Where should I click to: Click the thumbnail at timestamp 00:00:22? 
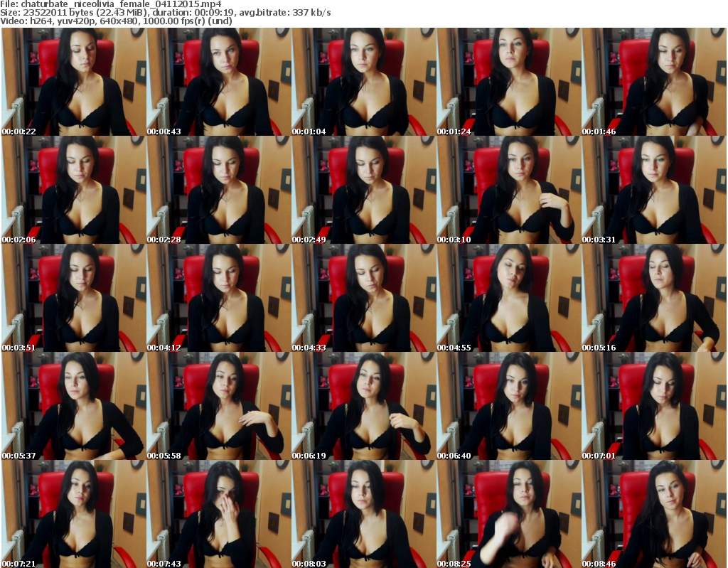tap(73, 82)
